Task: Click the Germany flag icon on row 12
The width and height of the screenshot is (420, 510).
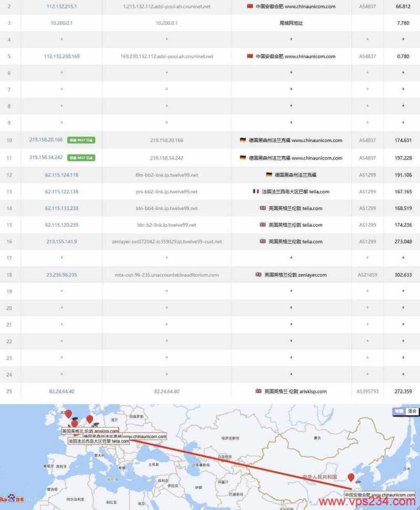Action: [269, 174]
